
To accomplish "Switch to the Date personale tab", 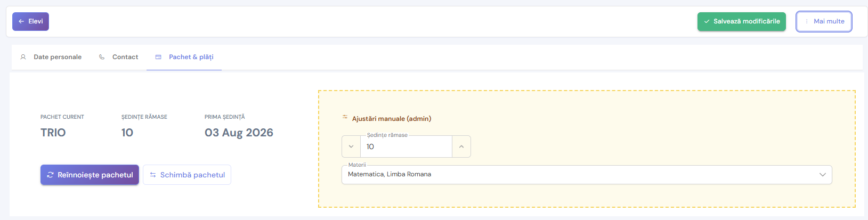I will tap(51, 57).
